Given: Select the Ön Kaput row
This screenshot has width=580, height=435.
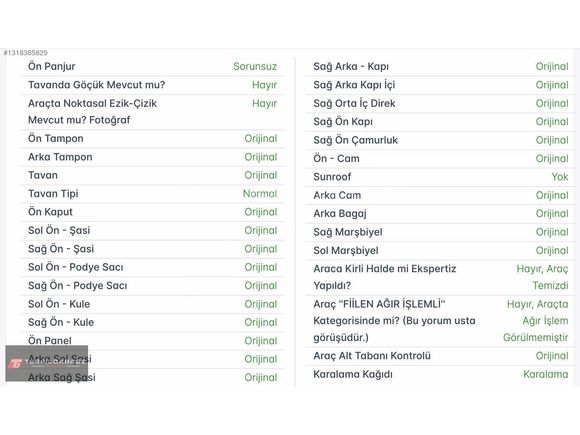Looking at the screenshot, I should 152,212.
